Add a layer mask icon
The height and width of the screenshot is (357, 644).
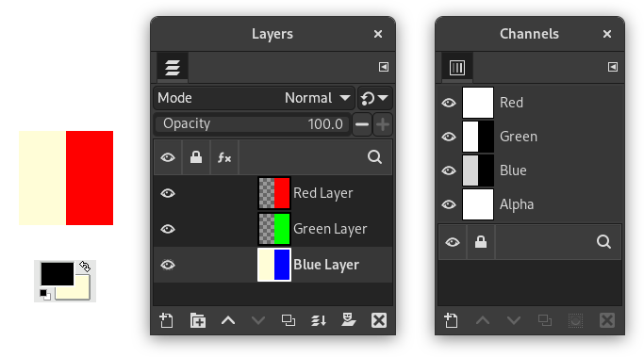coord(348,320)
